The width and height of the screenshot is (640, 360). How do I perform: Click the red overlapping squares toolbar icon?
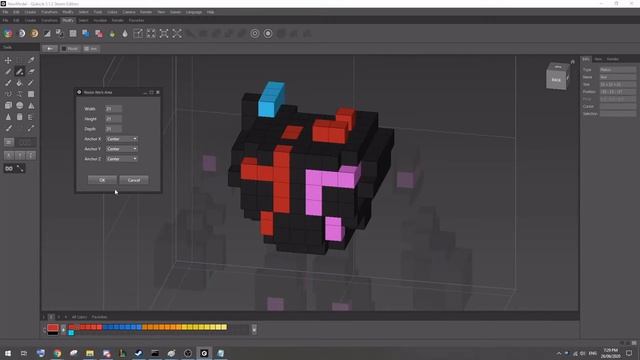point(99,33)
